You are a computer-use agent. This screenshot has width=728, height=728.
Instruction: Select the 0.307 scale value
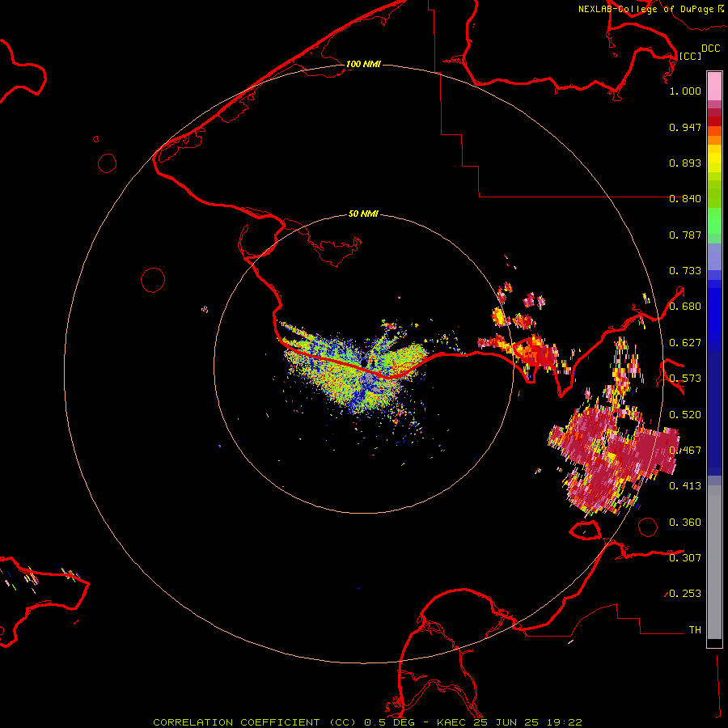coord(685,558)
